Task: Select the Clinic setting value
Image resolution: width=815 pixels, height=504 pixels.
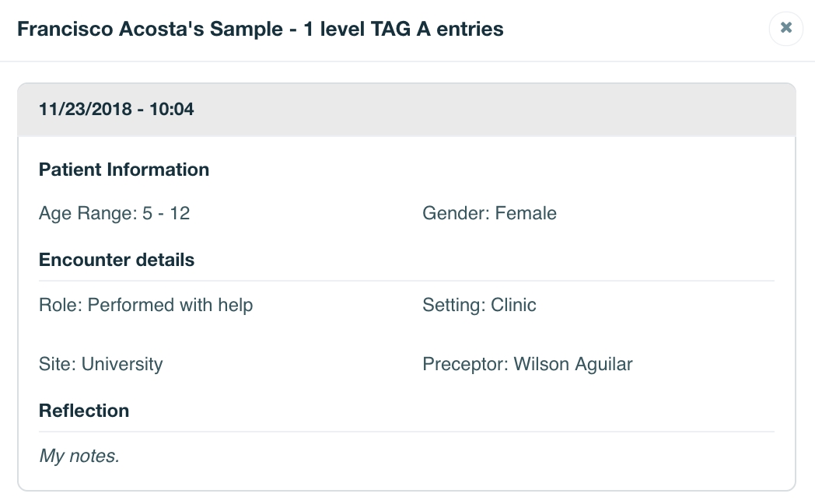Action: tap(513, 305)
